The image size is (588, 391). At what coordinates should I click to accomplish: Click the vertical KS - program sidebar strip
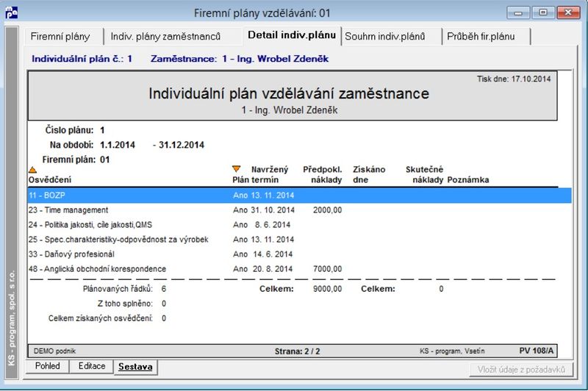[12, 202]
